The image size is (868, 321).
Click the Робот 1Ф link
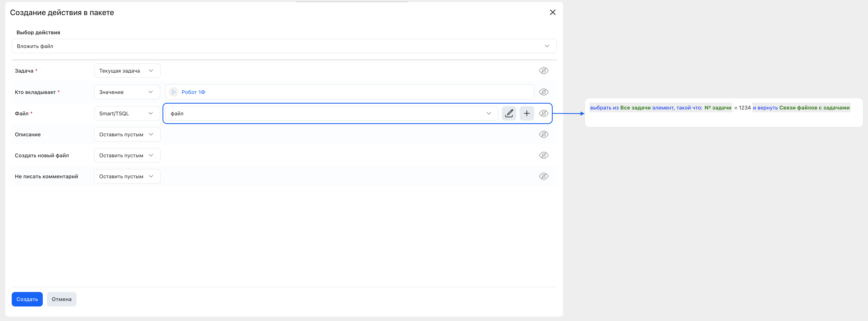(193, 92)
